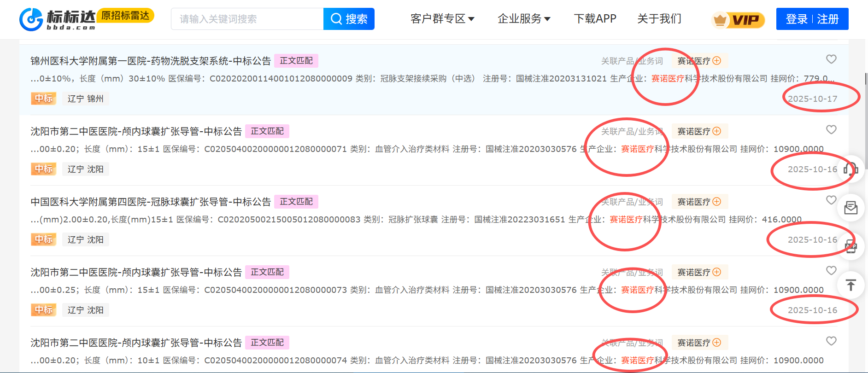Favorite the 00±0.25 沈阳市第二中医院 row heart
The image size is (868, 373).
click(831, 270)
